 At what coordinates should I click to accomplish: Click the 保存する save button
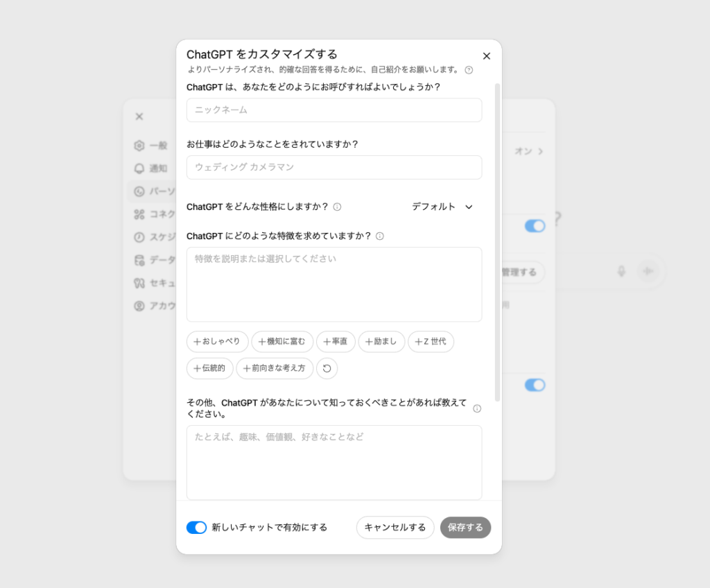(465, 527)
